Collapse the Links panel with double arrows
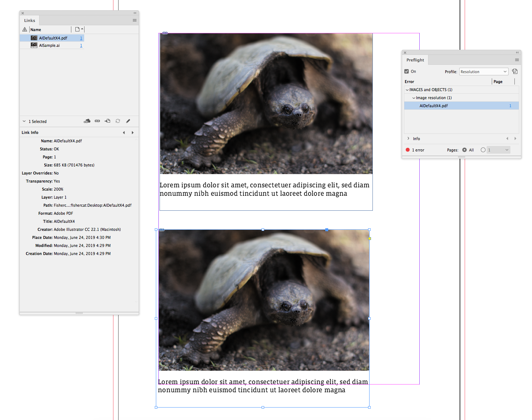This screenshot has height=420, width=532. 135,13
